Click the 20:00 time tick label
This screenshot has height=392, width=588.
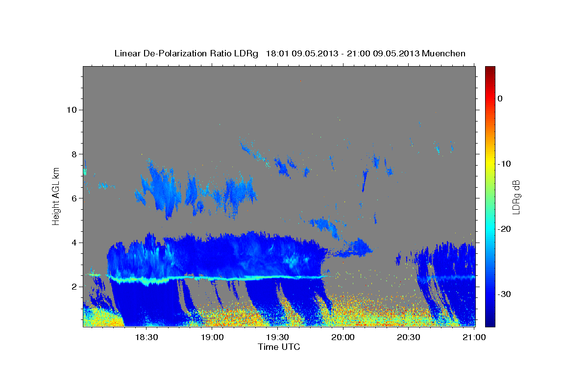tap(343, 338)
